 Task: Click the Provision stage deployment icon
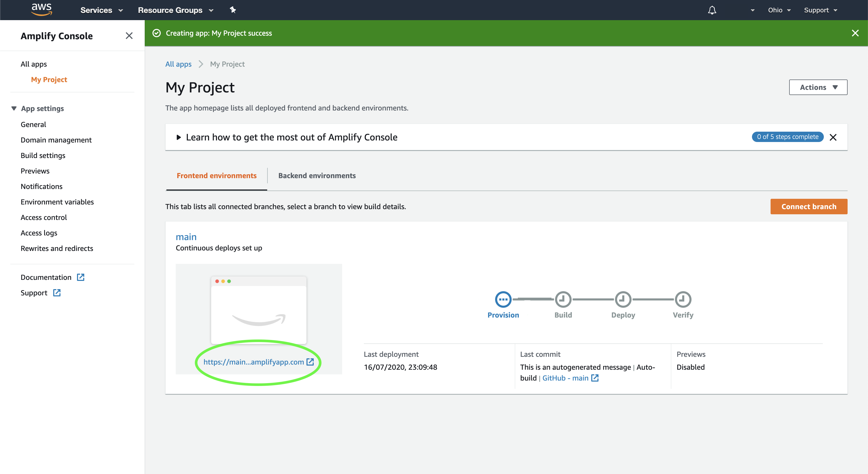(503, 299)
